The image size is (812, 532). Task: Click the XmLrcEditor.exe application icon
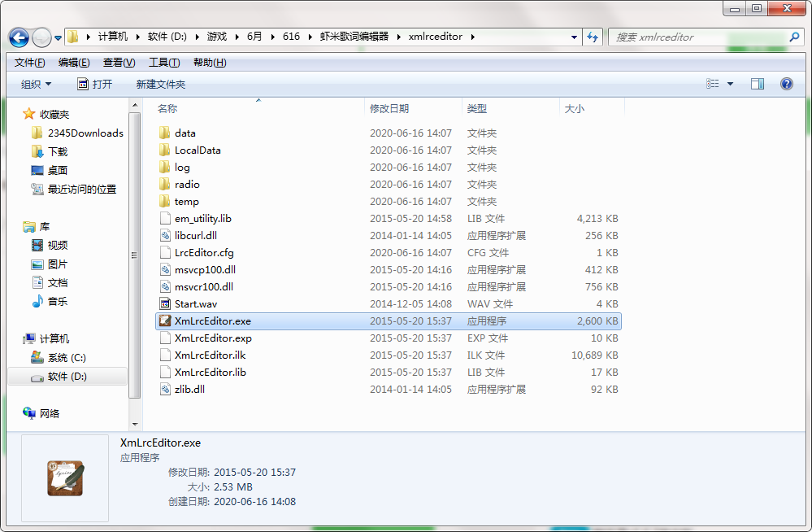(165, 321)
